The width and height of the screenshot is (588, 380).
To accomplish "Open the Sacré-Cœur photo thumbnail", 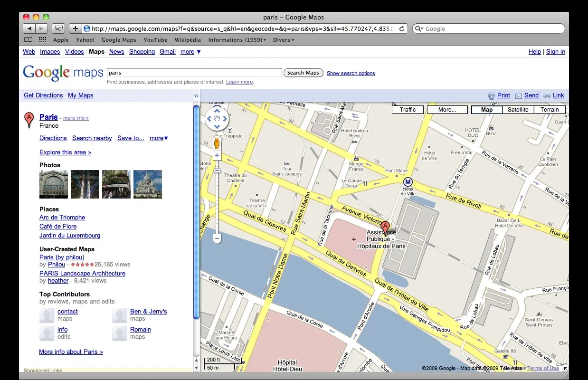I will tap(148, 184).
